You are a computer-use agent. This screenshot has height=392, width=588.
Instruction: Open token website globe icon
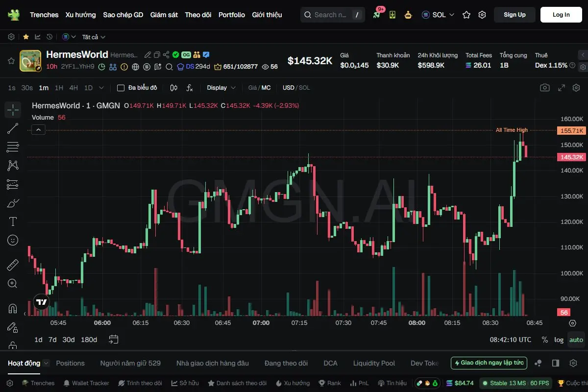[135, 67]
